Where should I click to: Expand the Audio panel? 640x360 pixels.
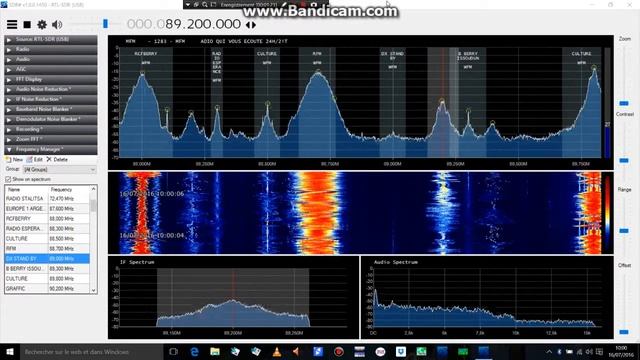(x=51, y=60)
